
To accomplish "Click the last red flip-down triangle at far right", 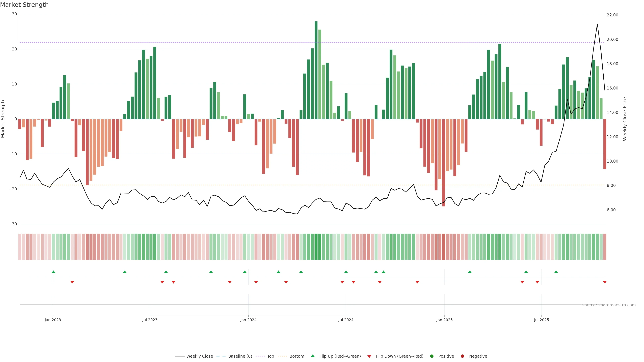I will pyautogui.click(x=604, y=282).
